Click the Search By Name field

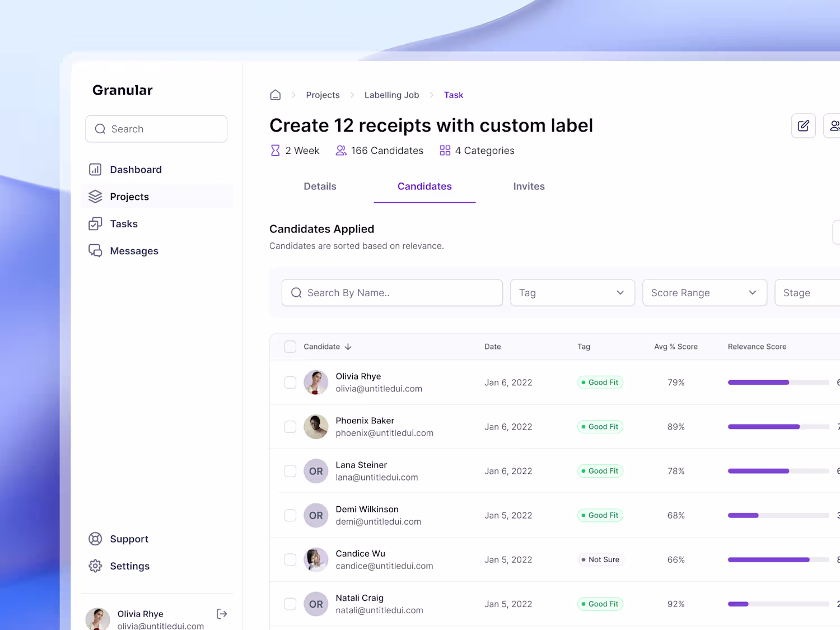pyautogui.click(x=392, y=293)
